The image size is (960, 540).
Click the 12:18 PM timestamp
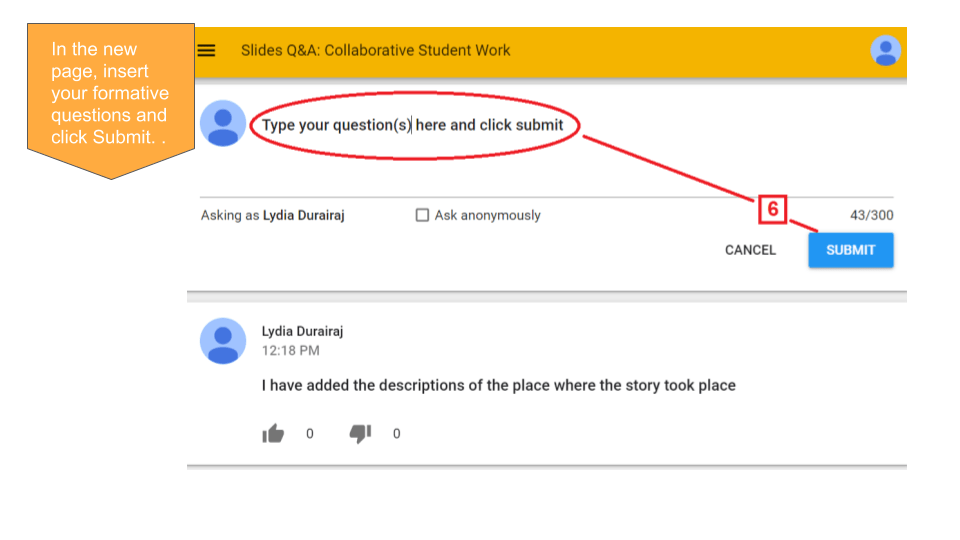point(290,351)
